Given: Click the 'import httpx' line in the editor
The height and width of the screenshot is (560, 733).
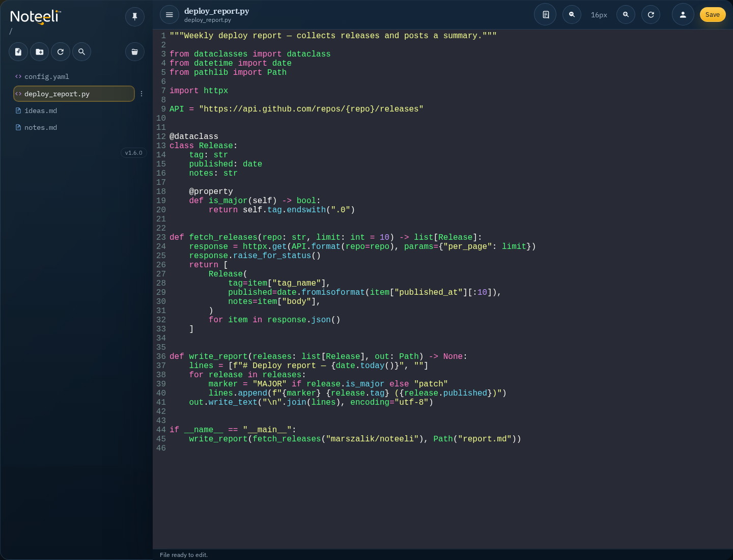Looking at the screenshot, I should click(x=199, y=91).
